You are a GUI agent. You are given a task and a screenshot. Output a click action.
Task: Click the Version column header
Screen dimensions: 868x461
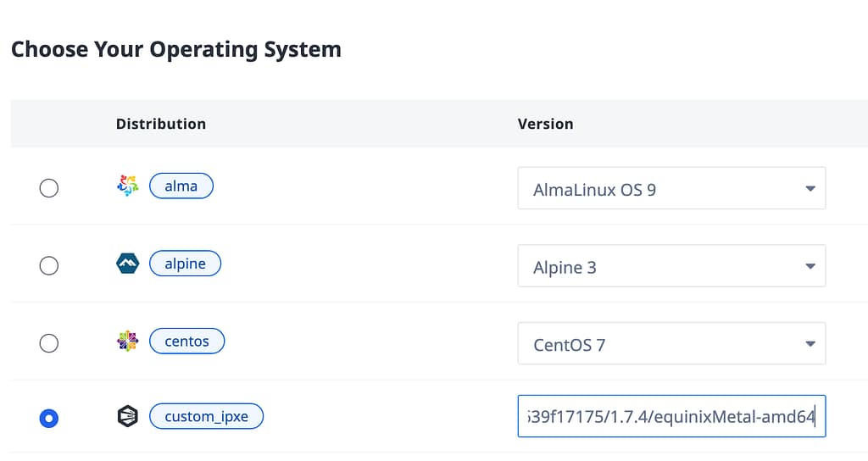coord(545,124)
